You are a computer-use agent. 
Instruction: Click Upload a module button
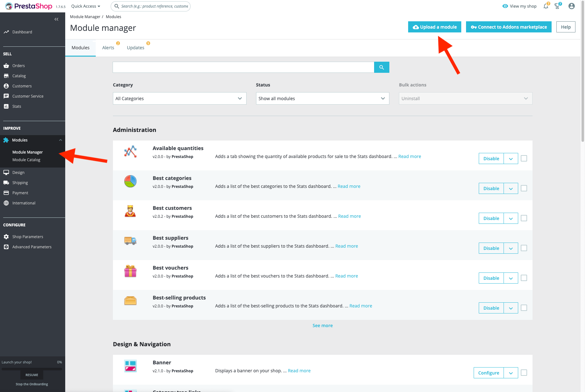click(x=435, y=27)
